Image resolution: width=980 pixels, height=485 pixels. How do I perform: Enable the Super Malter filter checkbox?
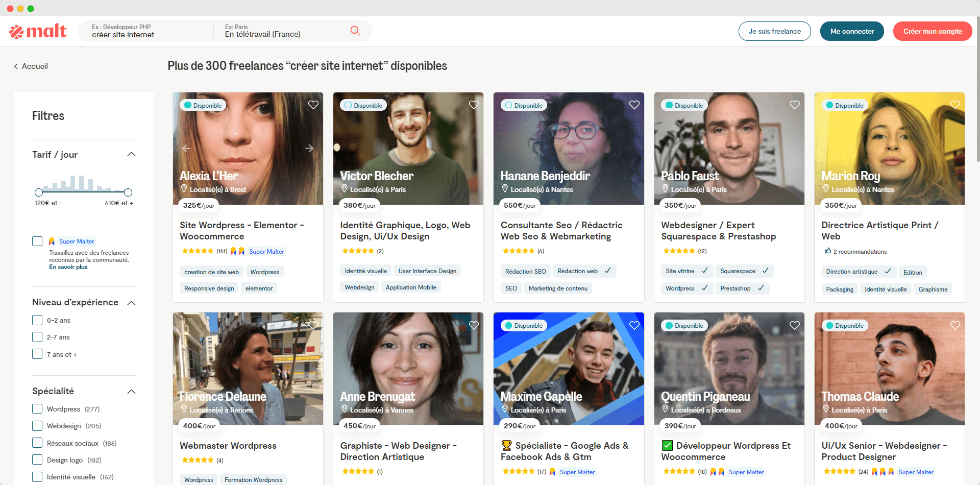[x=37, y=241]
